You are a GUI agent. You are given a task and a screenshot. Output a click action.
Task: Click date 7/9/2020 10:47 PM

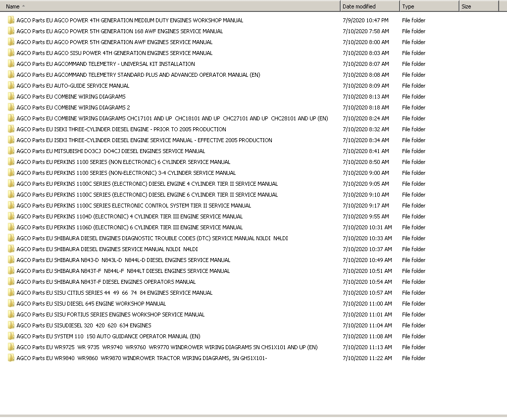tap(366, 20)
